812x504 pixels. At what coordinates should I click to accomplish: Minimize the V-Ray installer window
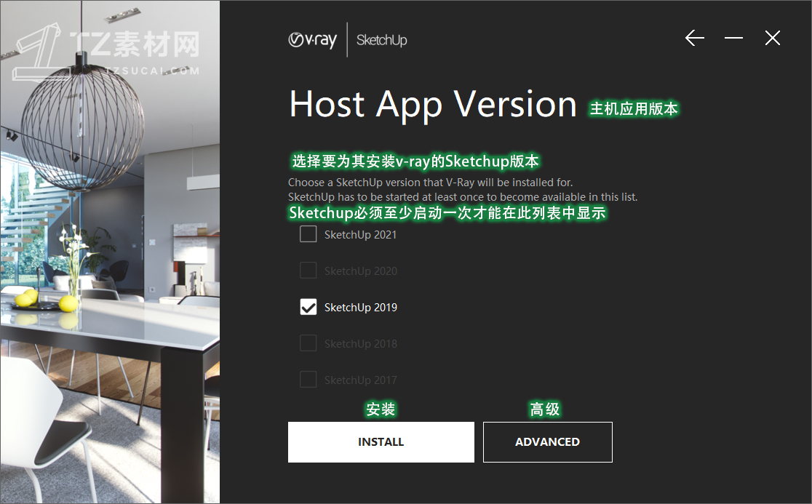coord(733,38)
